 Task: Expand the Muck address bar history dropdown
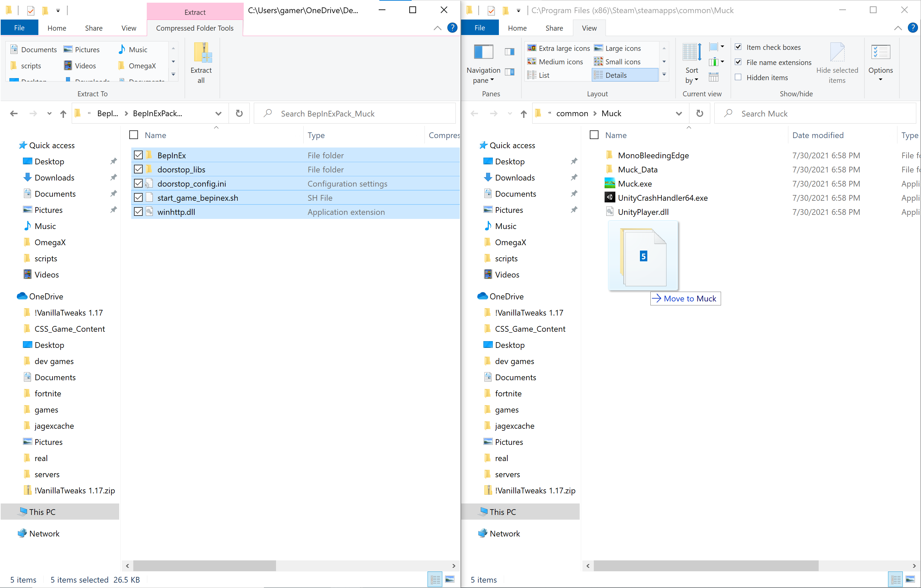coord(679,113)
